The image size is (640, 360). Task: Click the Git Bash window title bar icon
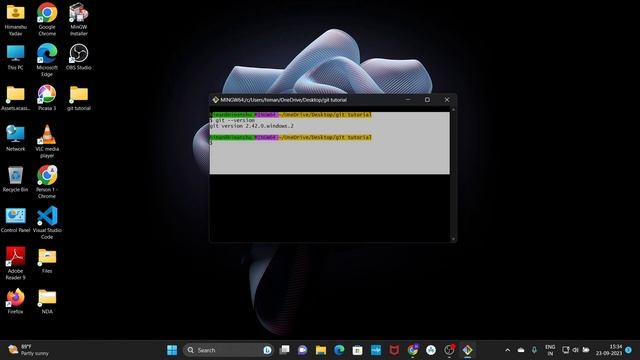[215, 100]
